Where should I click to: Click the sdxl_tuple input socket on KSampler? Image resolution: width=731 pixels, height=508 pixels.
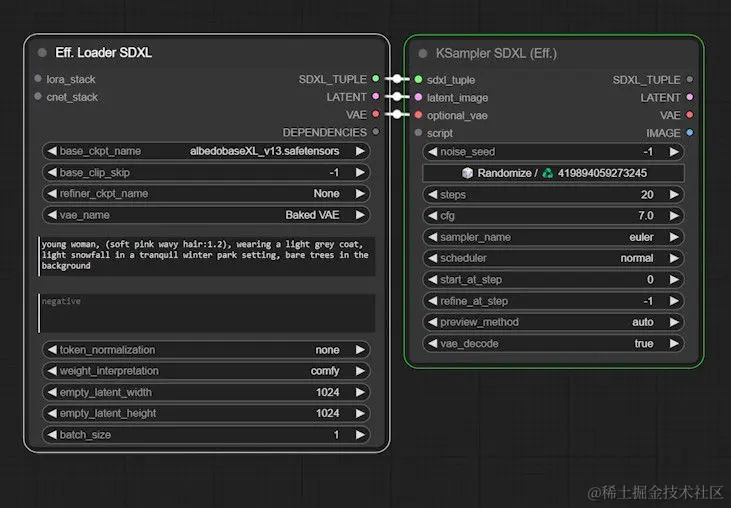(418, 79)
